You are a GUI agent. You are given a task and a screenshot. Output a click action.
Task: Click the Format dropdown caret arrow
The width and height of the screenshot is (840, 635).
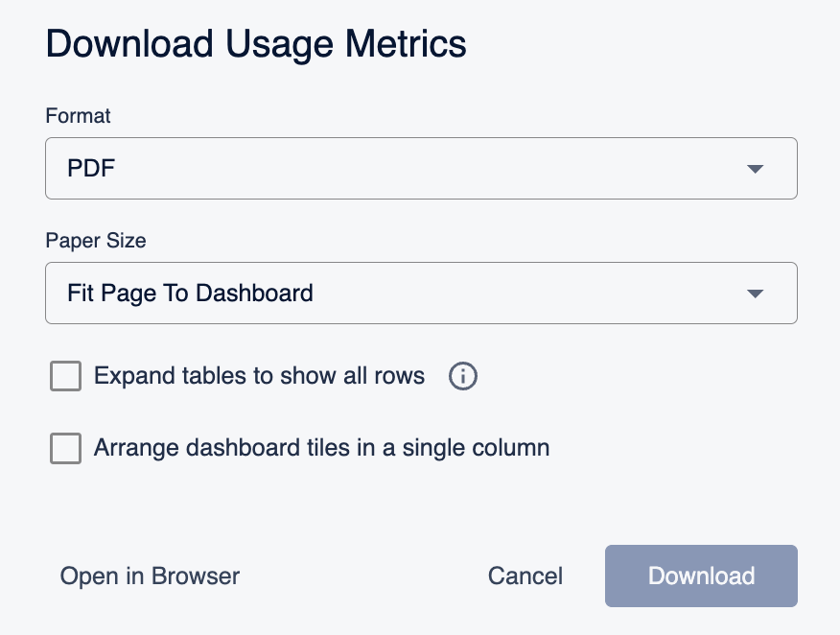(755, 169)
